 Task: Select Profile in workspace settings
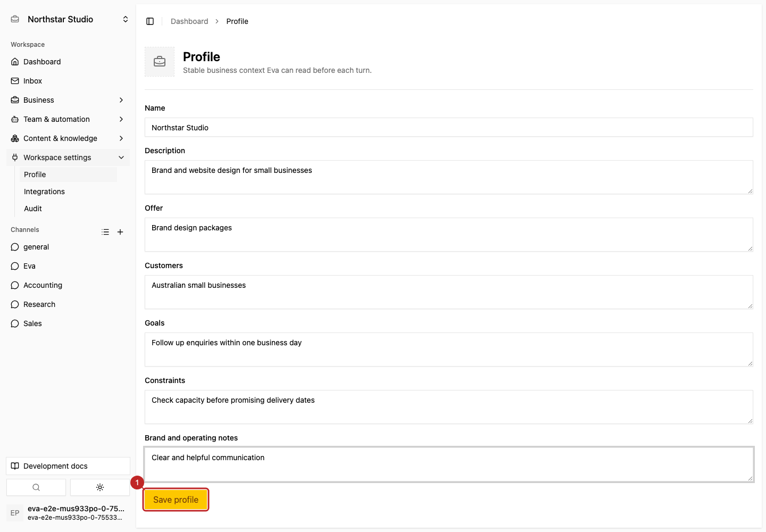pyautogui.click(x=68, y=174)
